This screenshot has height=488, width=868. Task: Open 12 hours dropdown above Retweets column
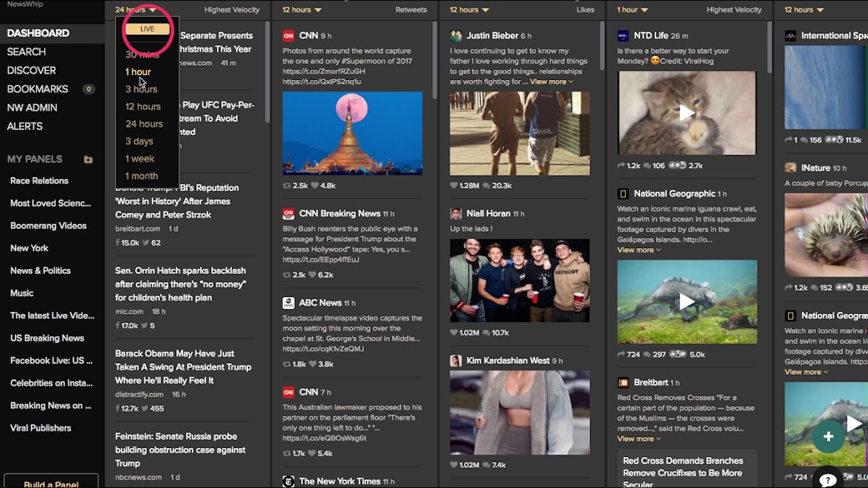point(302,9)
